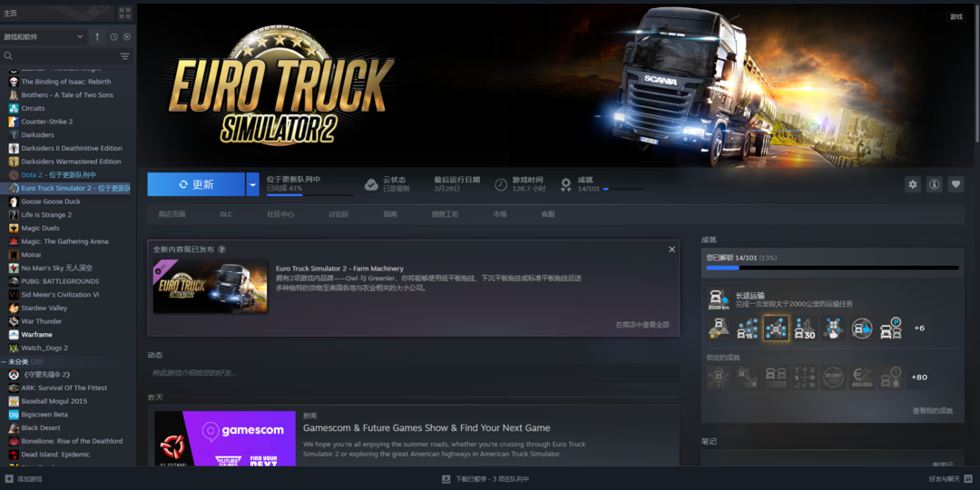Click the 守望先锋 2 game icon

click(14, 375)
